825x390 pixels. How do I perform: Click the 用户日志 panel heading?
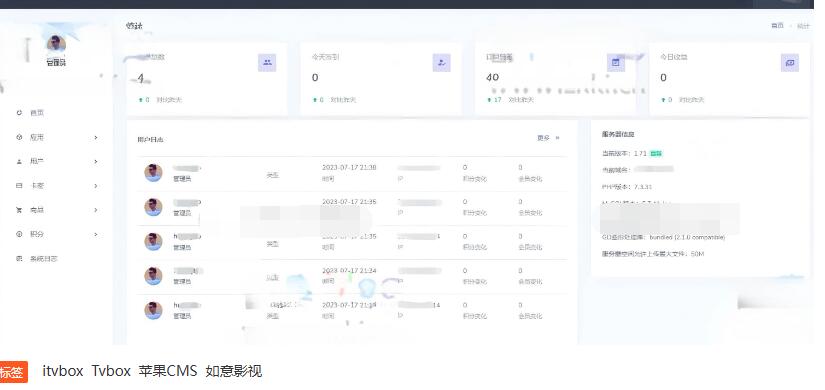150,140
